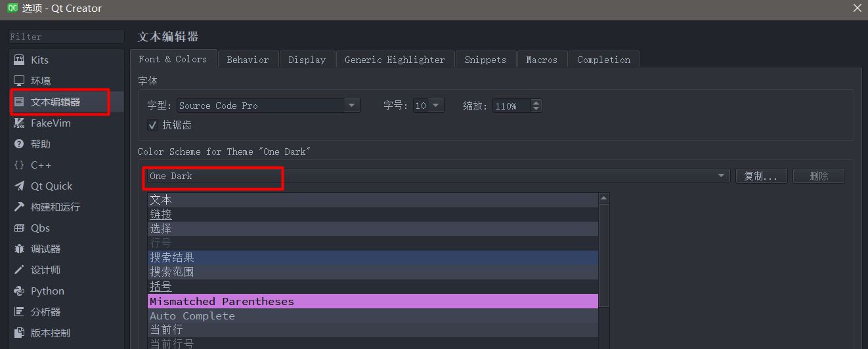Select the Qt Quick arrow icon
The image size is (868, 349).
coord(19,186)
